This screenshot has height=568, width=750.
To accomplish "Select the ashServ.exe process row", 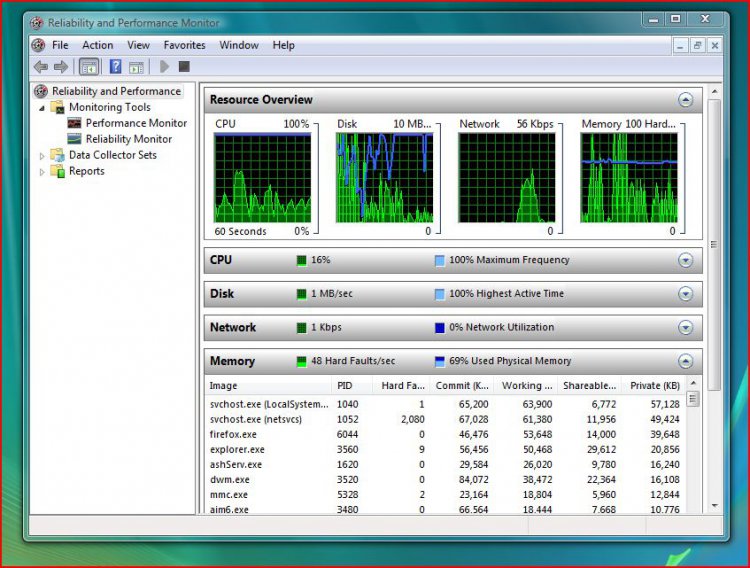I will pos(445,465).
